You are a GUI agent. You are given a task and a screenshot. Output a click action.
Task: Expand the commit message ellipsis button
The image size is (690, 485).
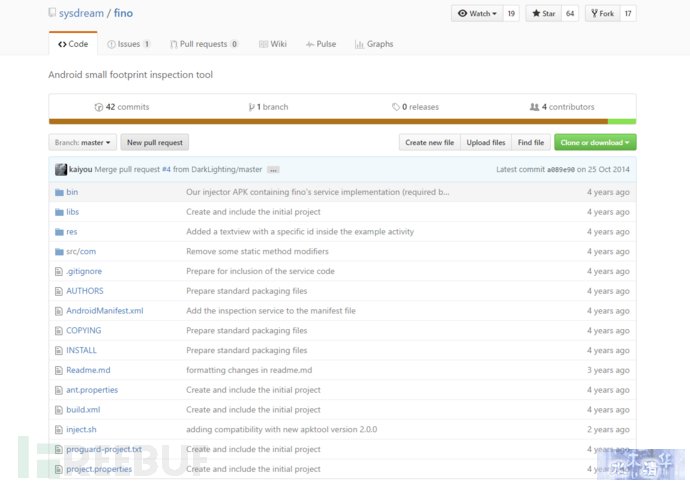tap(273, 170)
